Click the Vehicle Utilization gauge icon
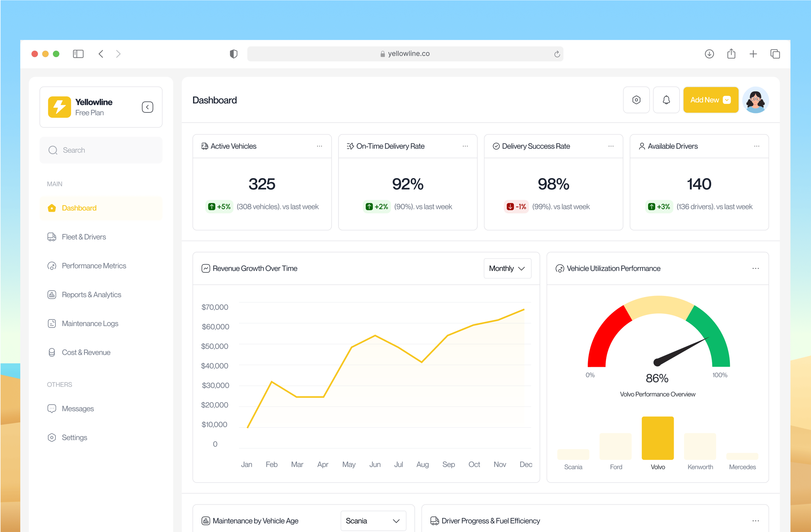The height and width of the screenshot is (532, 811). coord(560,269)
